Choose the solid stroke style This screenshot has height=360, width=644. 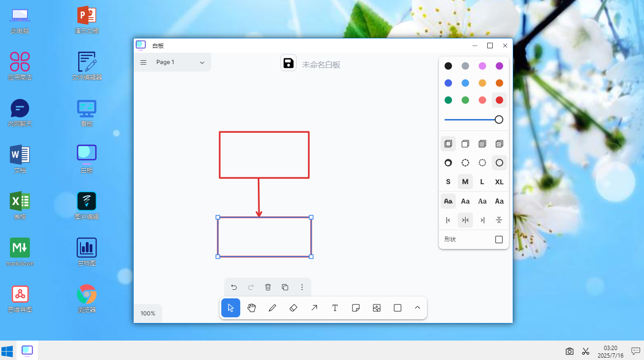coord(499,163)
